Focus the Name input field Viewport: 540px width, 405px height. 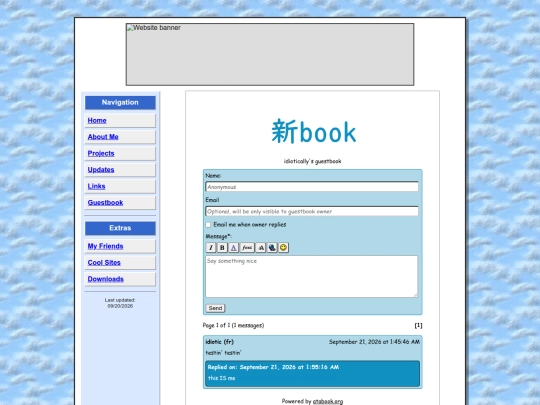(312, 187)
